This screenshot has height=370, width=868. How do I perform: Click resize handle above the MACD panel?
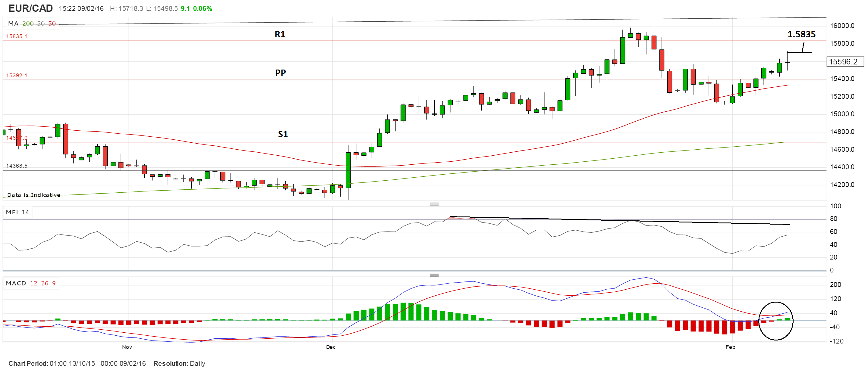click(x=434, y=275)
